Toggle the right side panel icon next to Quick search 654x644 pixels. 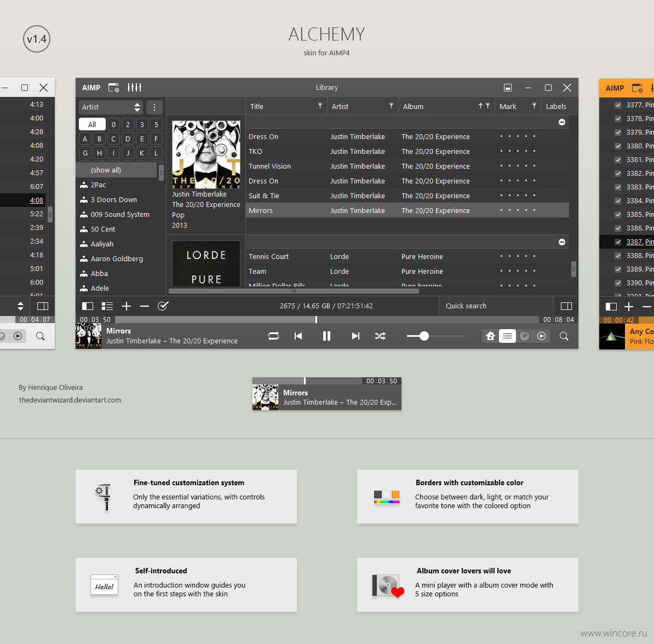tap(566, 306)
